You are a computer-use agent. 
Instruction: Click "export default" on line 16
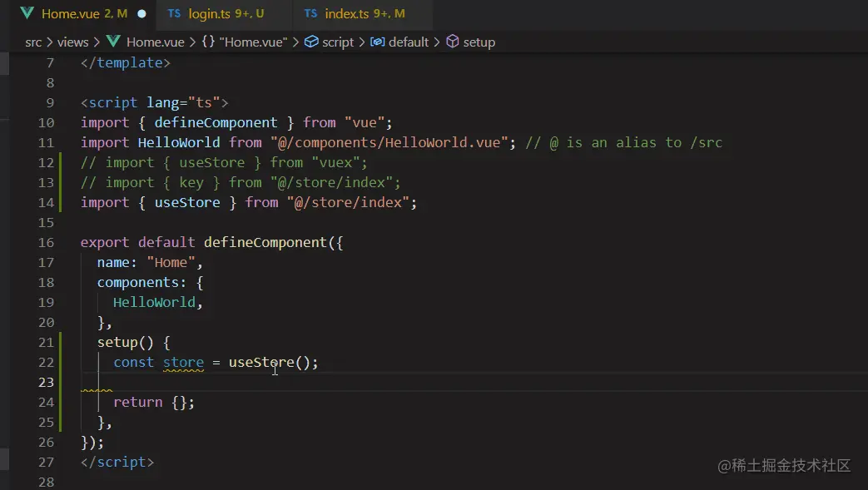pos(137,242)
